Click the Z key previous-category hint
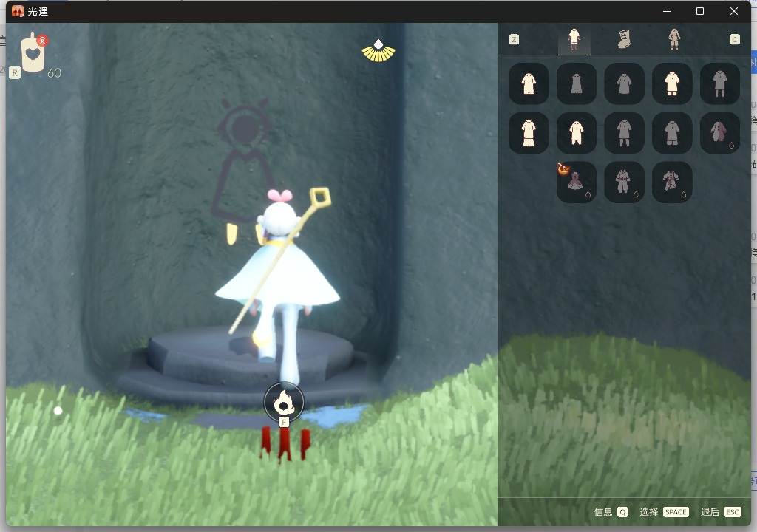 514,40
